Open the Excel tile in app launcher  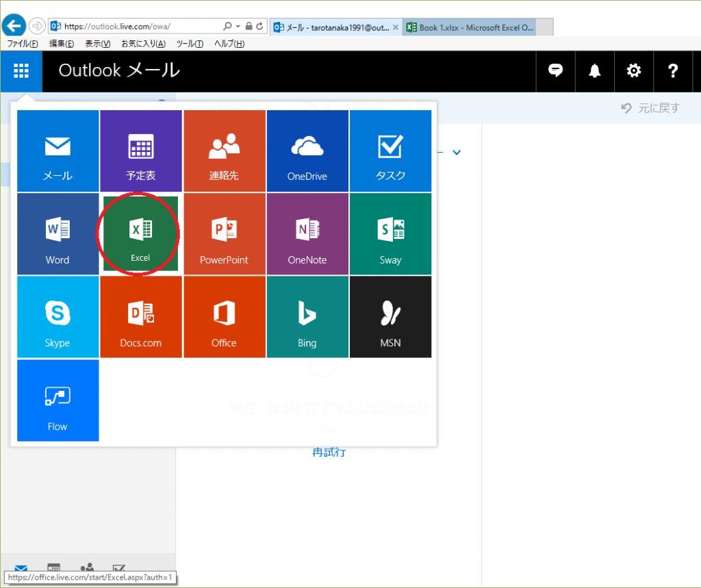click(140, 233)
